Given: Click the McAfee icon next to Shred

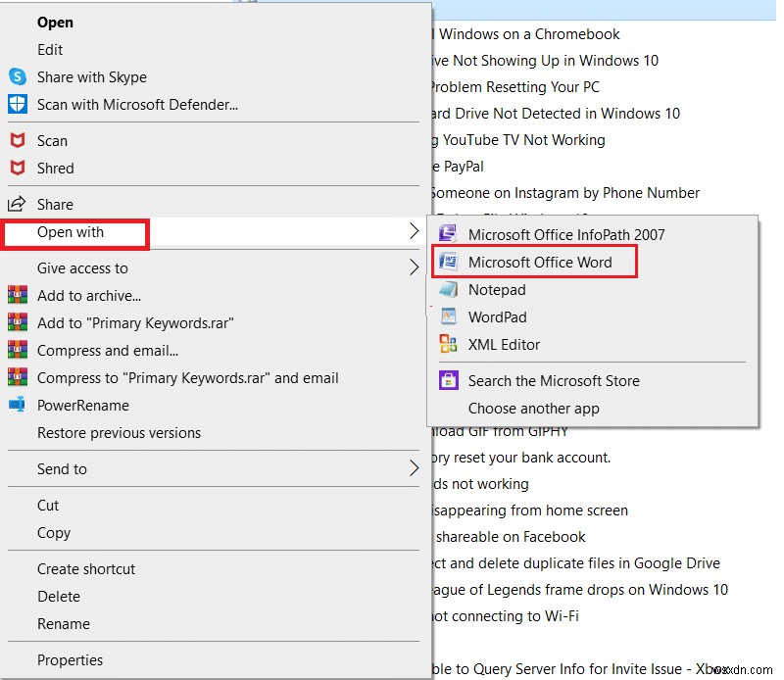Looking at the screenshot, I should click(x=18, y=168).
